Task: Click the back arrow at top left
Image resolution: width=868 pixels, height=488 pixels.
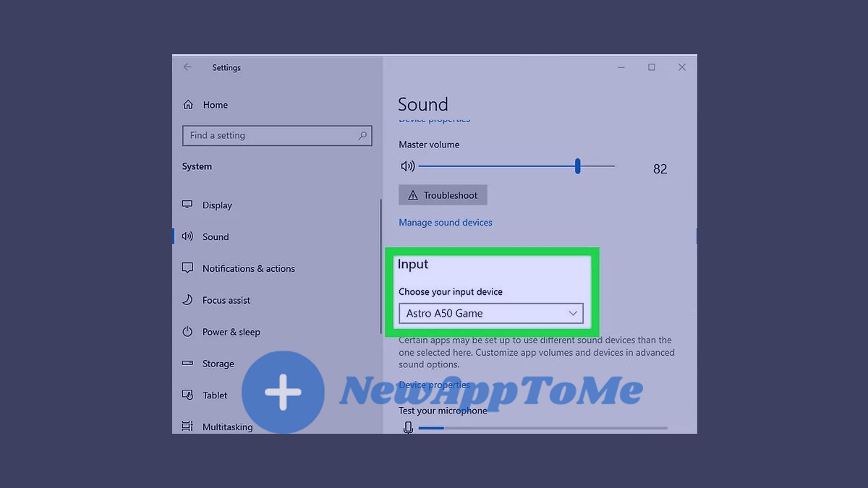Action: pyautogui.click(x=187, y=67)
